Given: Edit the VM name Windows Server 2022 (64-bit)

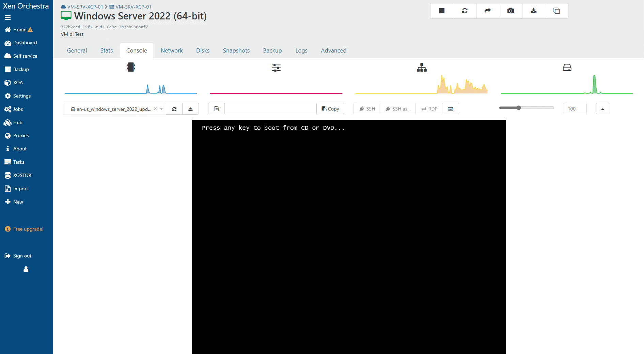Looking at the screenshot, I should click(140, 16).
